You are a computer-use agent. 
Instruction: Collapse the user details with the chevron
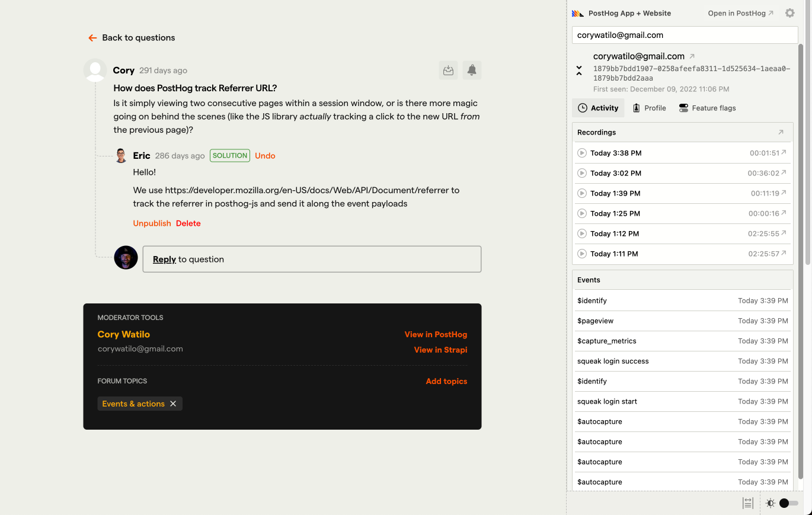pos(579,70)
